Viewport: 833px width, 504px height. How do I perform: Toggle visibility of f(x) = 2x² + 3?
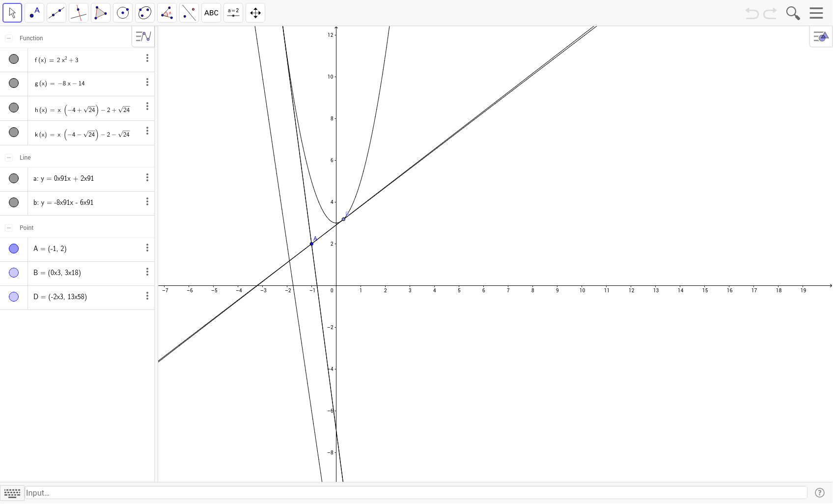coord(14,59)
